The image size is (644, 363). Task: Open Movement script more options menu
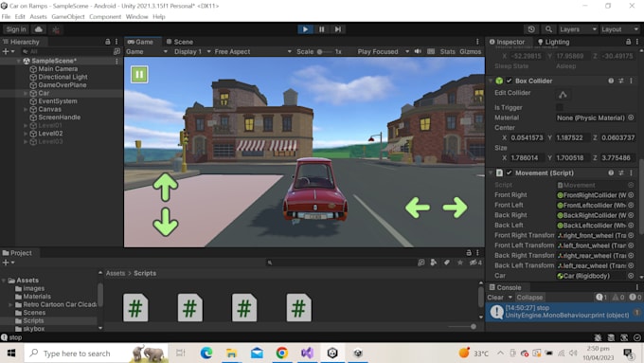tap(631, 173)
